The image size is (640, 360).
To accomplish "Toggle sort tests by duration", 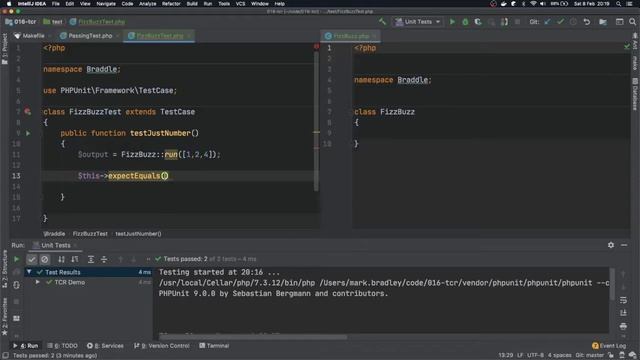I will tap(75, 259).
